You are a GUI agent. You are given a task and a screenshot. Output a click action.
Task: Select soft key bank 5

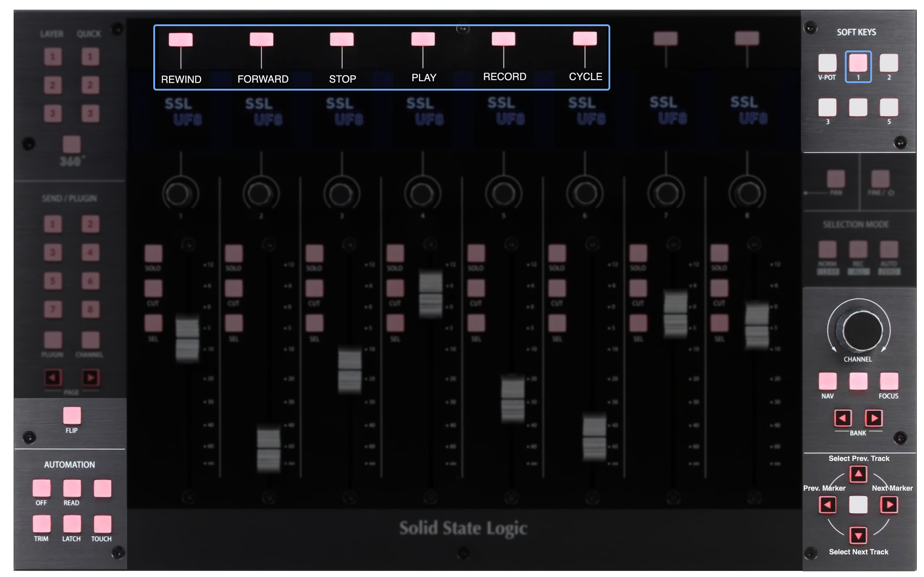[x=889, y=107]
